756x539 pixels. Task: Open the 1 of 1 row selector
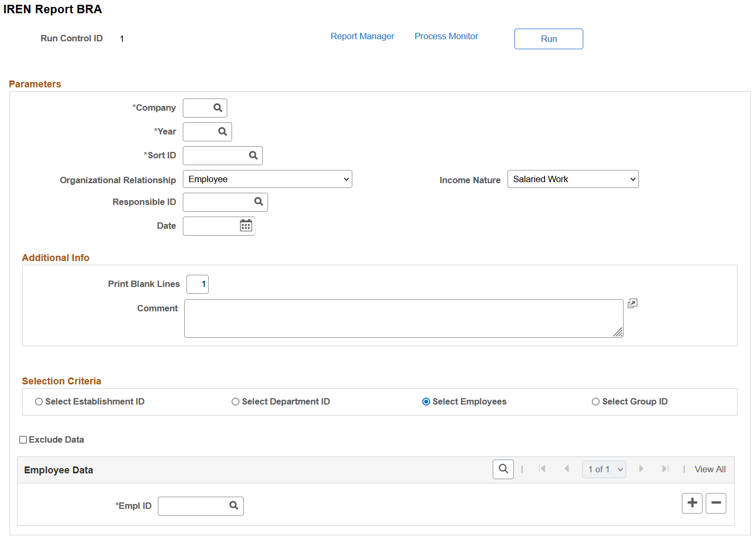tap(604, 469)
